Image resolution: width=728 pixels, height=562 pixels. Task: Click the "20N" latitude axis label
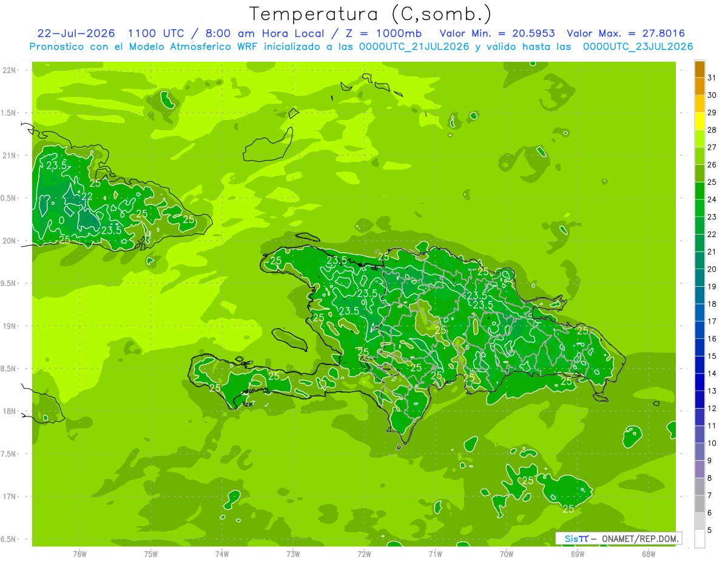point(9,241)
